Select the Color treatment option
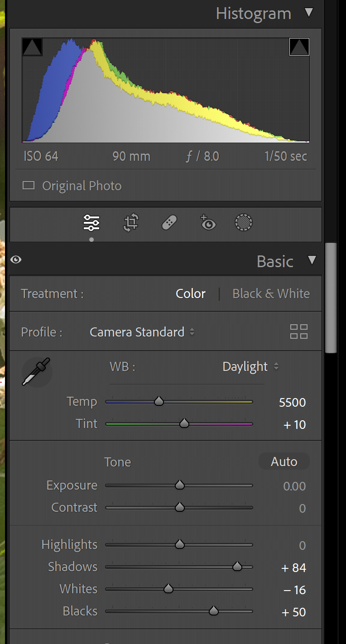 pos(191,293)
